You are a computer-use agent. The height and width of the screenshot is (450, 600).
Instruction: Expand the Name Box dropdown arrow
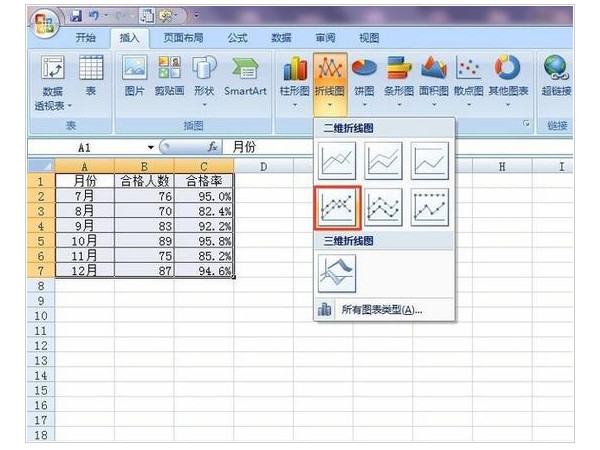(x=151, y=147)
